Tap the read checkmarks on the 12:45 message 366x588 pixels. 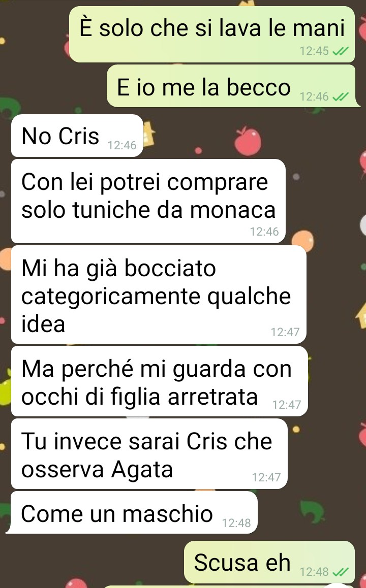pyautogui.click(x=341, y=51)
